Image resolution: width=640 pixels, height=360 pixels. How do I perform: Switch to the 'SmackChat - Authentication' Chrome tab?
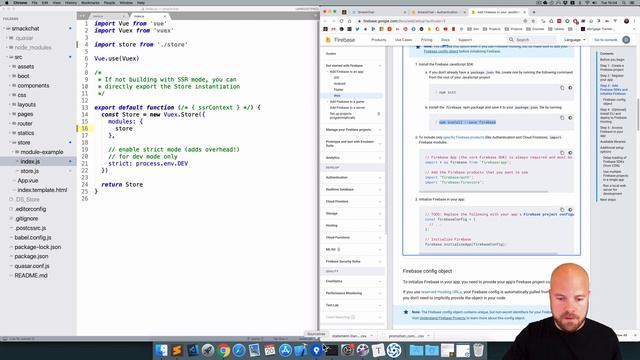tap(437, 12)
